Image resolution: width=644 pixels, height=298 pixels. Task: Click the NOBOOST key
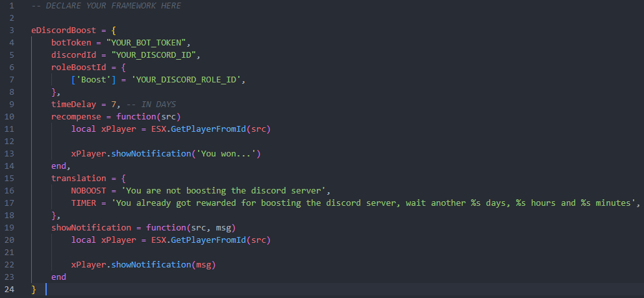click(89, 190)
